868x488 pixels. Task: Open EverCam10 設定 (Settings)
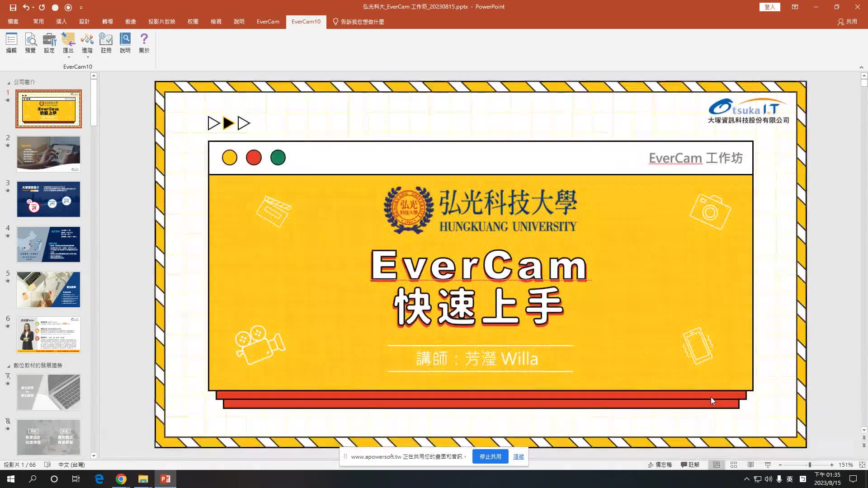point(49,43)
